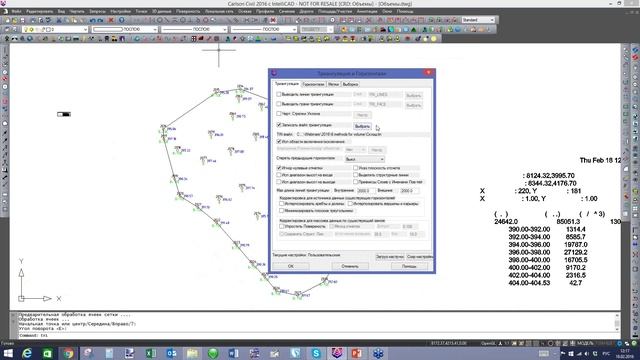Screen dimensions: 640x360
Task: Open the color ПОСЛОЮ dropdown
Action: coord(124,29)
